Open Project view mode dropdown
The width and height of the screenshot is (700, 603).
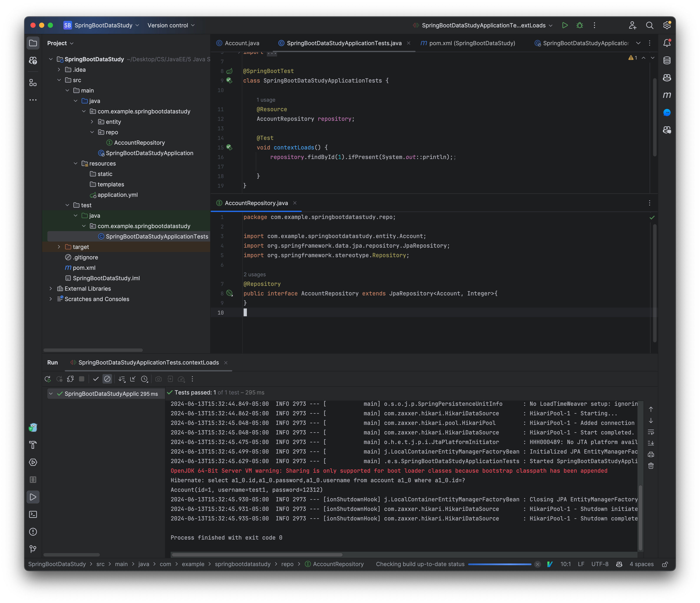click(61, 43)
